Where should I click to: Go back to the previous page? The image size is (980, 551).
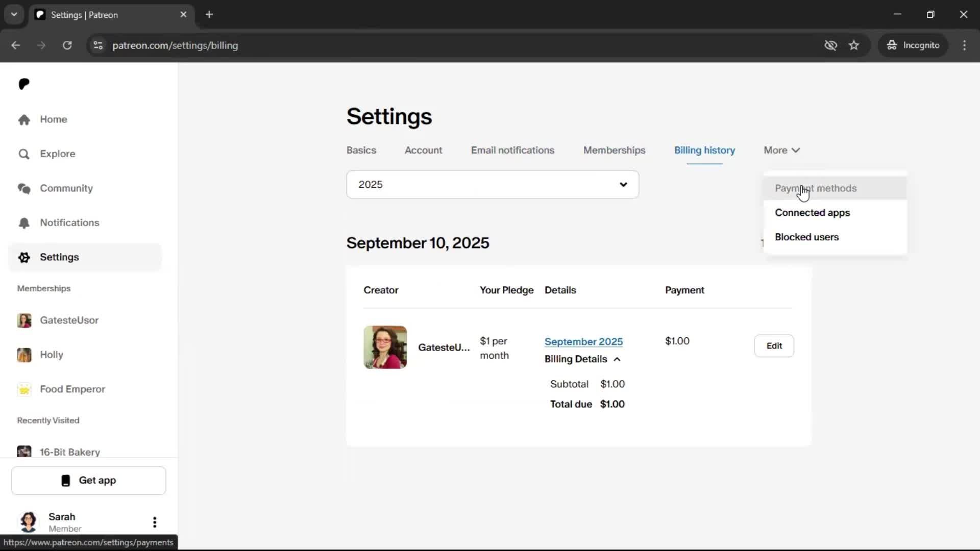pyautogui.click(x=16, y=45)
